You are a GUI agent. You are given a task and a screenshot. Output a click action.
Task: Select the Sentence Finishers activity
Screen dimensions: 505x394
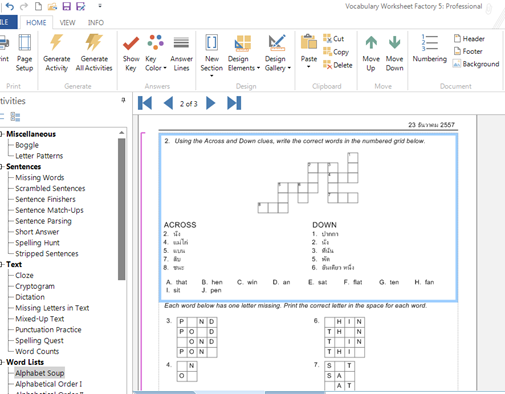tap(45, 199)
